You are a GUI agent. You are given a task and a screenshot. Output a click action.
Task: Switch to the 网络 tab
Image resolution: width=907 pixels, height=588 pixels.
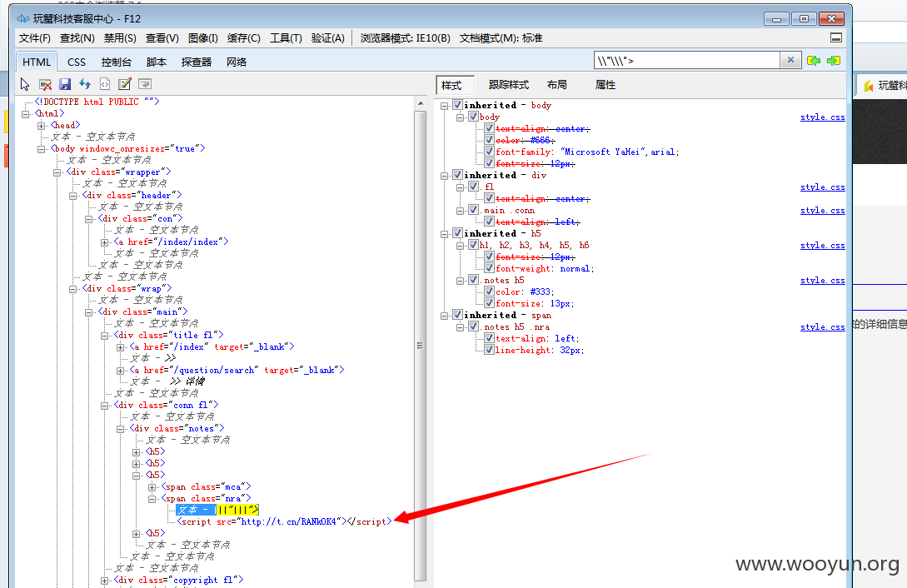tap(236, 62)
